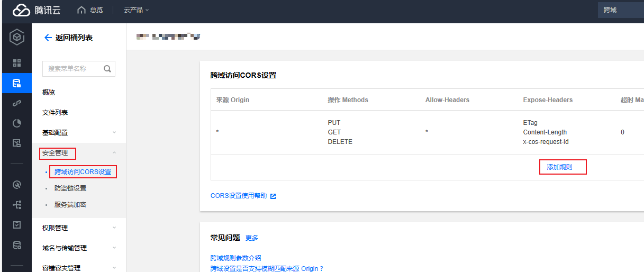Click the chain link icon in sidebar
Screen dimensions: 644x272
click(x=17, y=103)
